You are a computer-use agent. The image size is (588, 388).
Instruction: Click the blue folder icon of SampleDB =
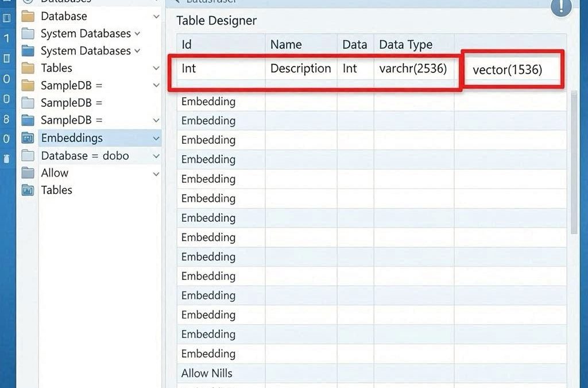[x=28, y=120]
